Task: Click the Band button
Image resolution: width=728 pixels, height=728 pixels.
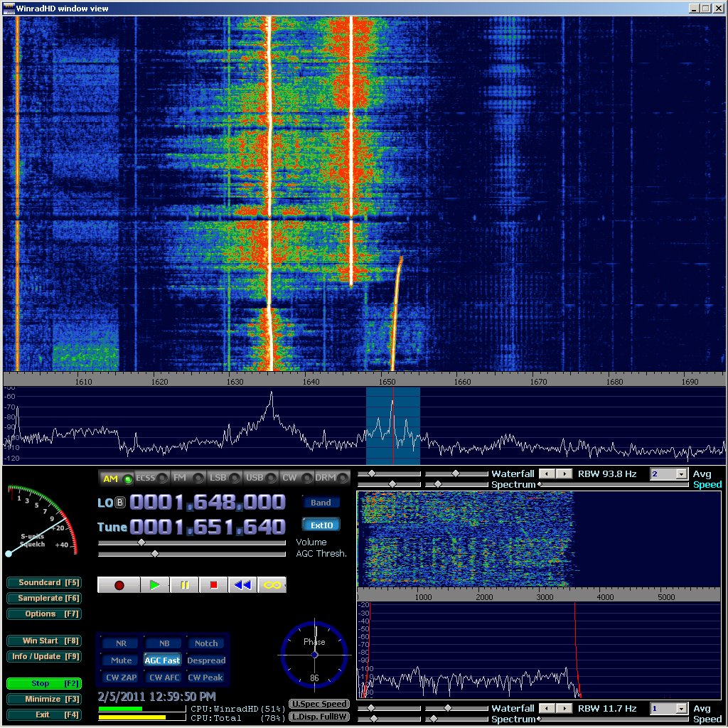Action: [321, 503]
